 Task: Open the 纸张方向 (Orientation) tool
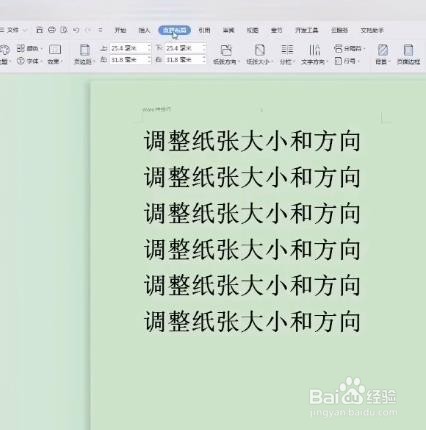click(x=226, y=54)
